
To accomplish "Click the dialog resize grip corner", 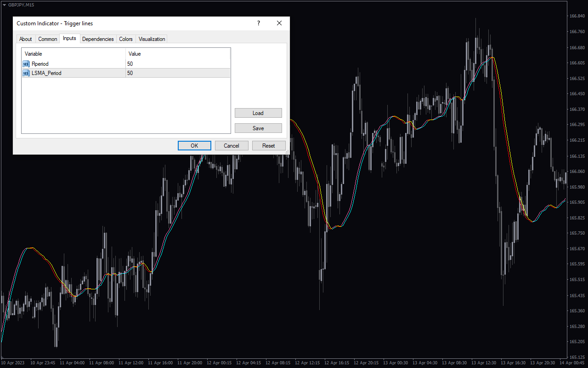I will point(287,152).
